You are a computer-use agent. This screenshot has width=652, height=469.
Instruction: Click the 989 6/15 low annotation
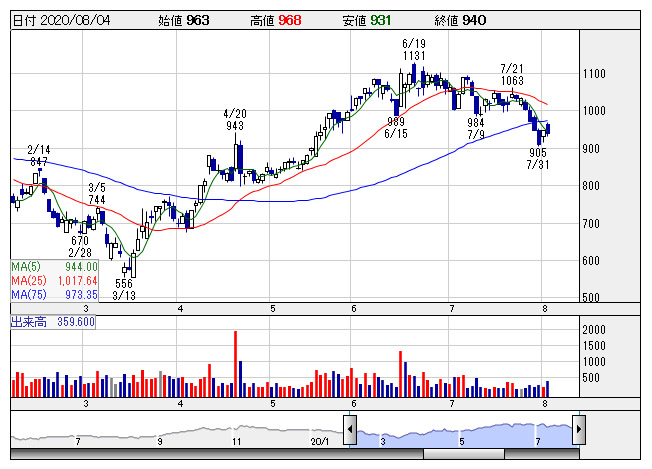[x=396, y=128]
